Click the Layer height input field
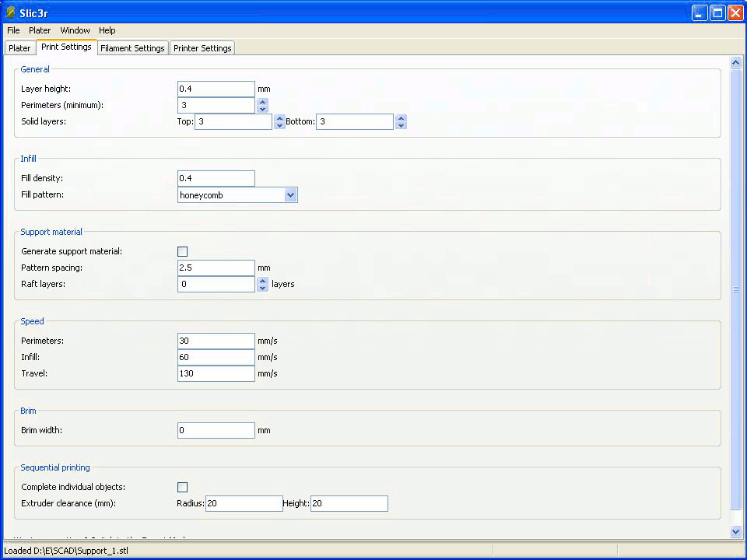747x560 pixels. (216, 89)
